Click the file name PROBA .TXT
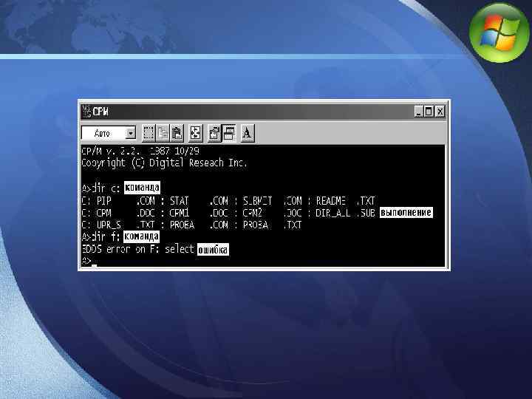Screen dimensions: 532x399 [272, 225]
